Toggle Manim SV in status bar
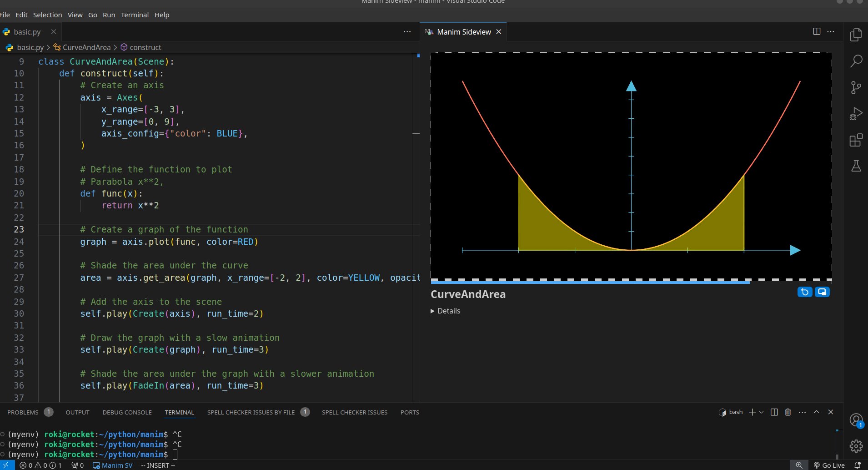Viewport: 868px width, 470px height. coord(113,465)
